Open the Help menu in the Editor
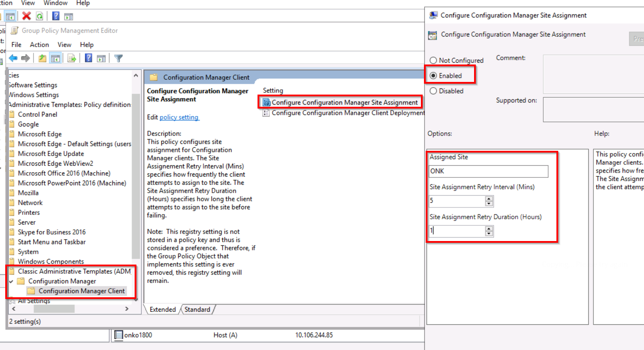This screenshot has width=644, height=350. 87,44
